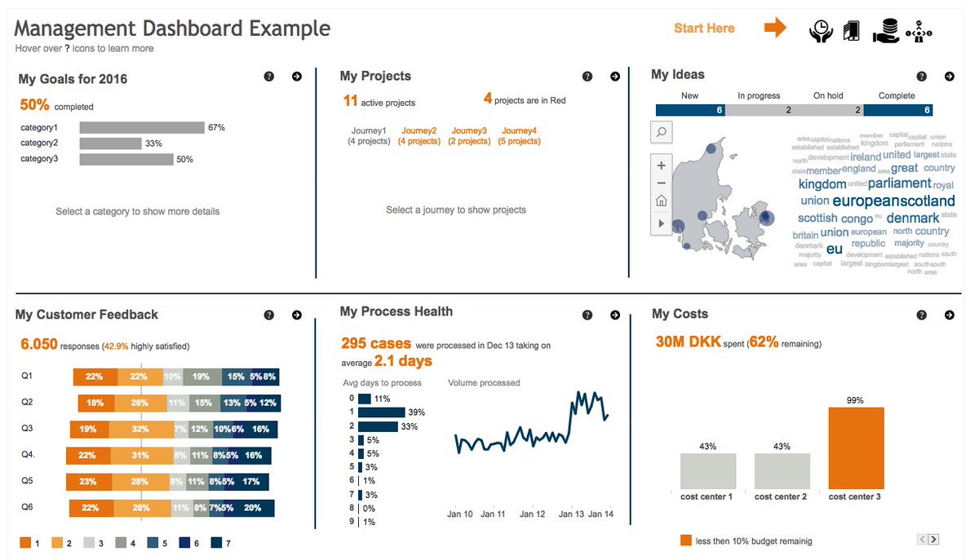
Task: Click arrow icon in My Costs panel
Action: (950, 315)
